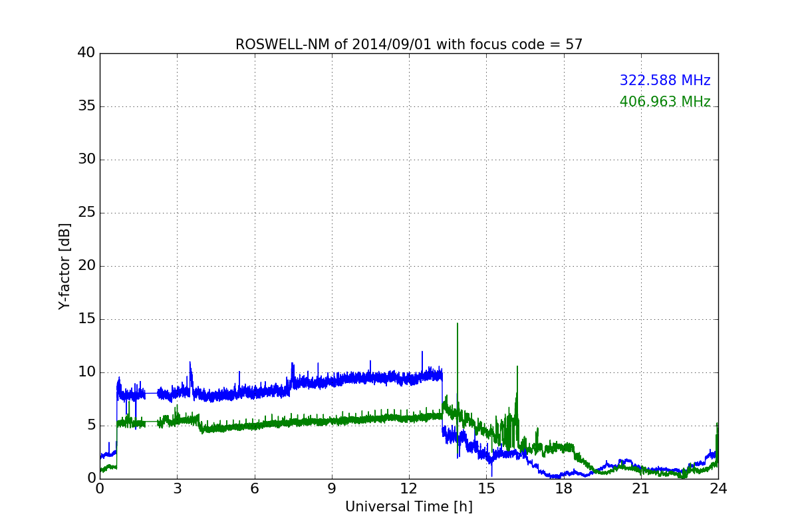Click the x-axis tick label 3
The width and height of the screenshot is (798, 532).
pyautogui.click(x=177, y=489)
